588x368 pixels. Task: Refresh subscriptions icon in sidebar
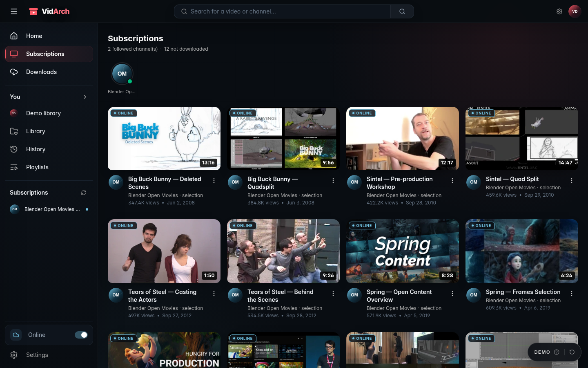(84, 193)
